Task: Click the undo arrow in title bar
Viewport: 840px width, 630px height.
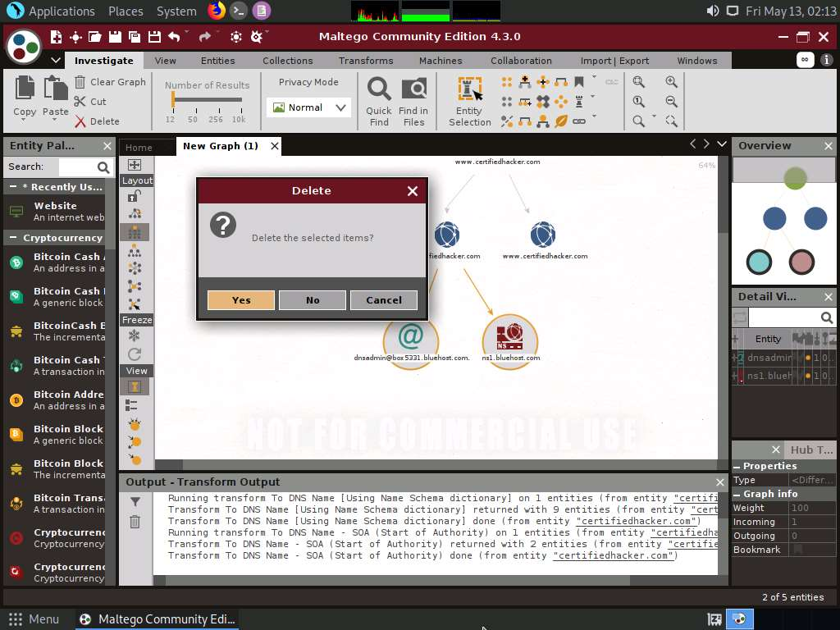Action: coord(174,36)
